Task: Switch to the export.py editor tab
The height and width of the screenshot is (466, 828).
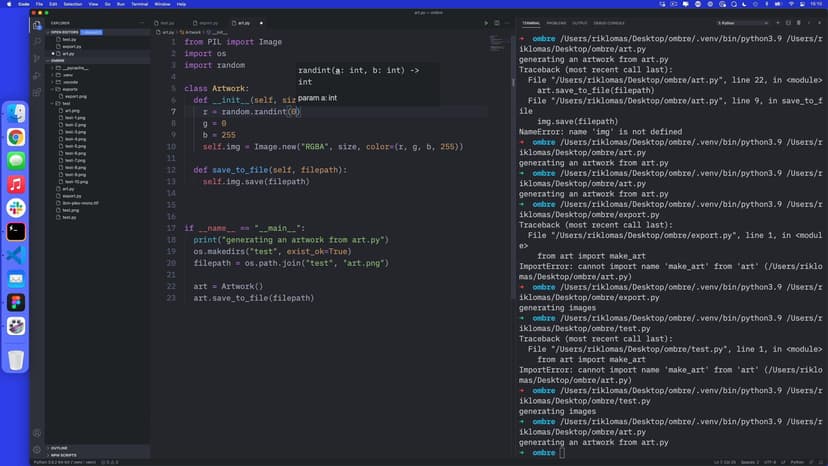Action: pos(208,22)
